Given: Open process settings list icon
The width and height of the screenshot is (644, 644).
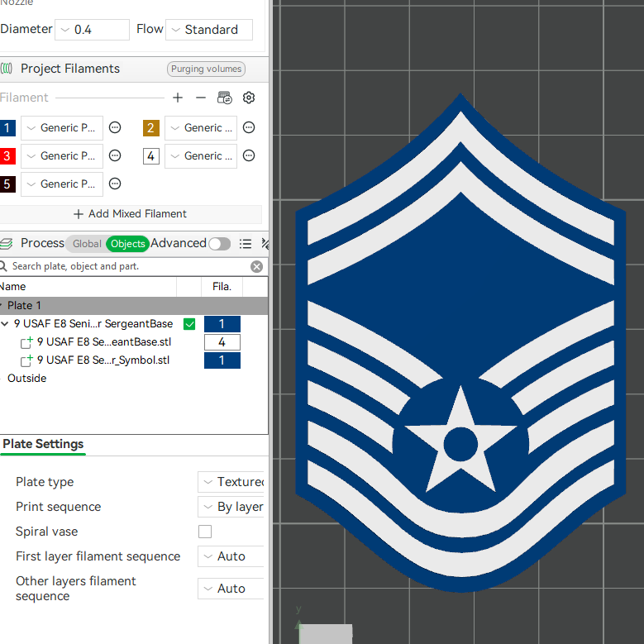Looking at the screenshot, I should tap(246, 244).
